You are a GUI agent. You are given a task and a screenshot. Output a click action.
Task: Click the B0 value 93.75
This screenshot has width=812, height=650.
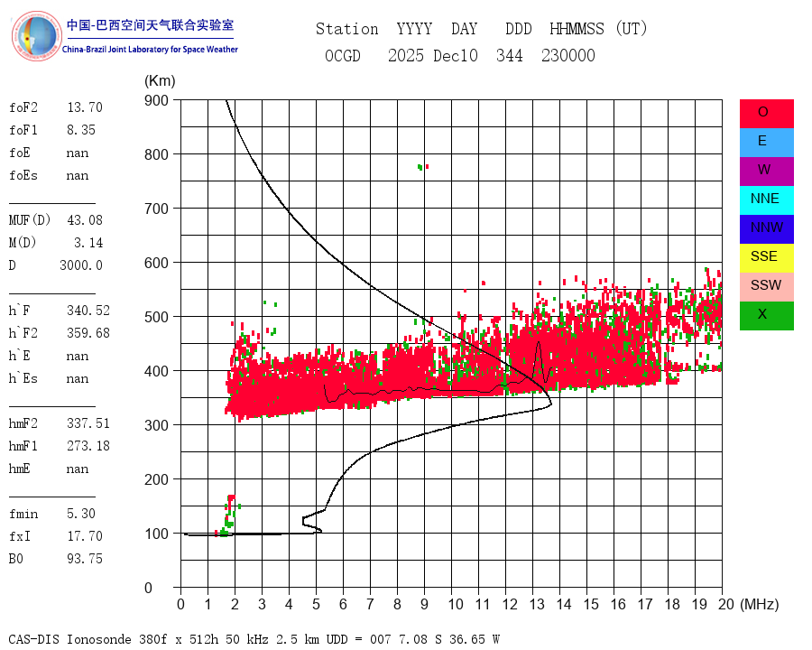[85, 559]
